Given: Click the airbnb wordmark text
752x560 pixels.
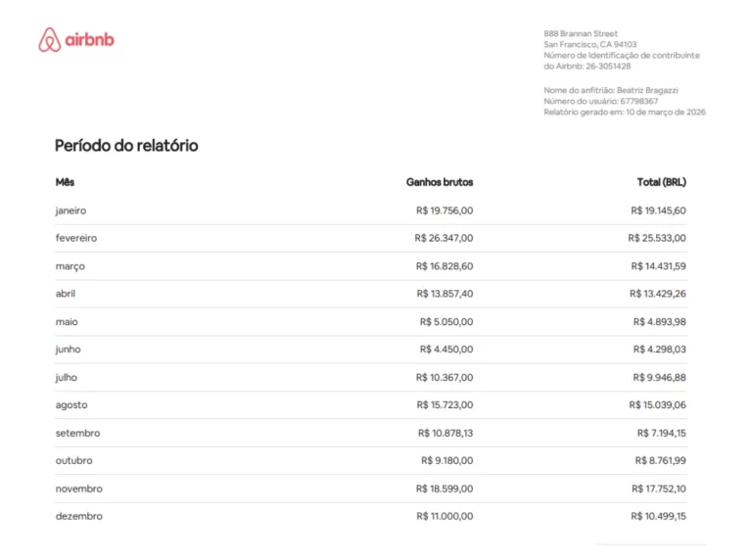Looking at the screenshot, I should pos(89,40).
